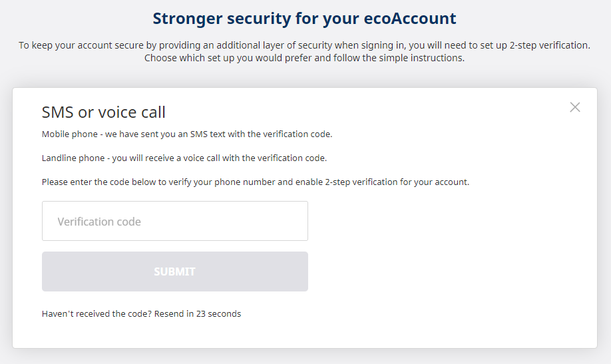Click the 'Choose which set up' sentence
611x364 pixels.
305,58
